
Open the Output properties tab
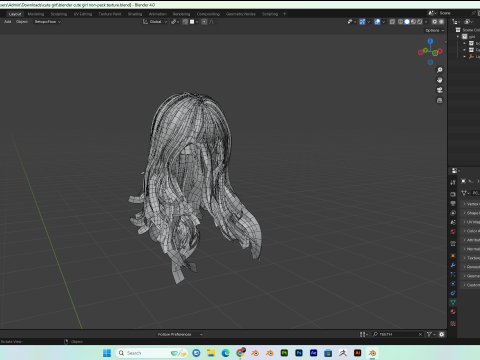pos(453,203)
